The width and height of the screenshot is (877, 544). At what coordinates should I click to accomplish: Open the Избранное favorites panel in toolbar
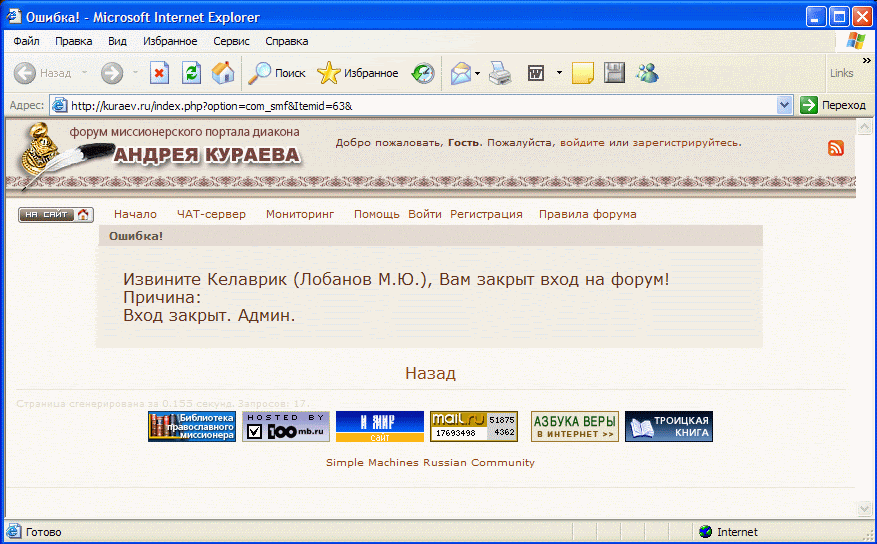[358, 73]
